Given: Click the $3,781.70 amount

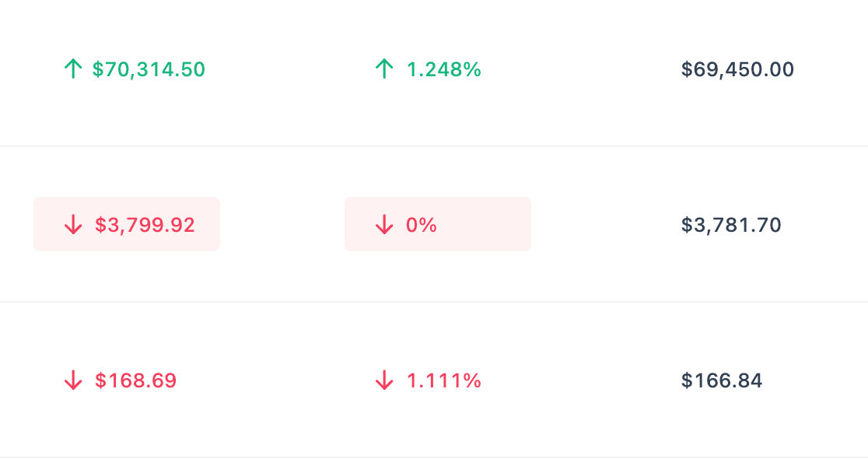Looking at the screenshot, I should click(x=731, y=226).
